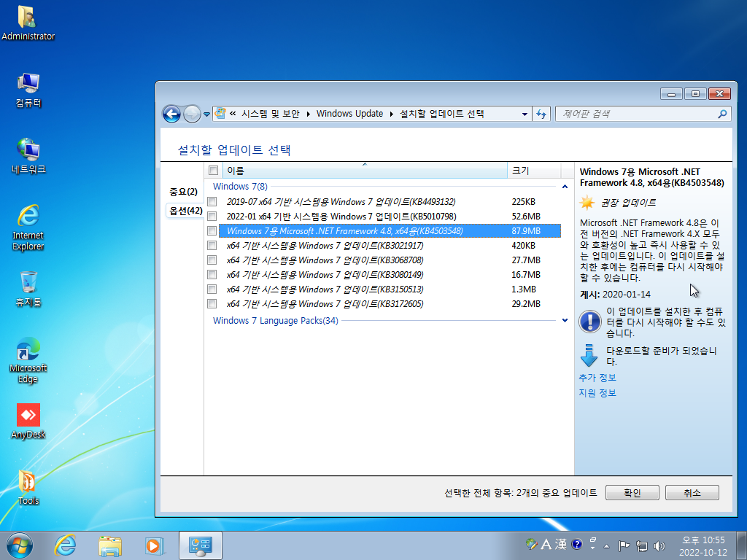Open the address bar history dropdown
Viewport: 747px width, 560px height.
[x=525, y=114]
